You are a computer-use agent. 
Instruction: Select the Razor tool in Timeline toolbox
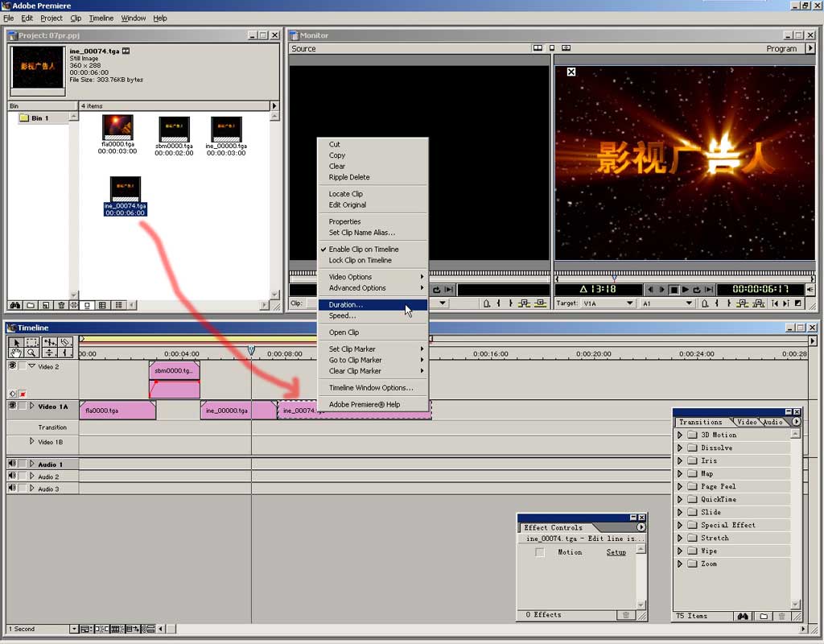[65, 342]
